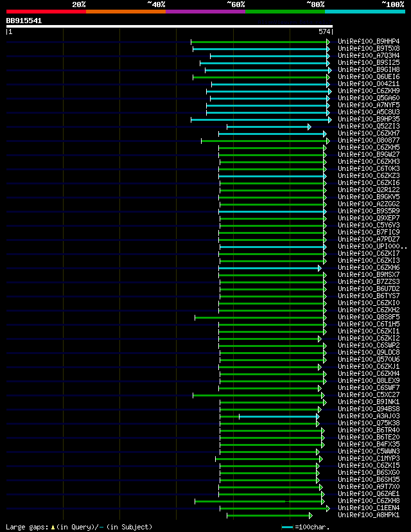
Task: Open the truncated UniRef100_UPI000.. hit
Action: pyautogui.click(x=372, y=246)
